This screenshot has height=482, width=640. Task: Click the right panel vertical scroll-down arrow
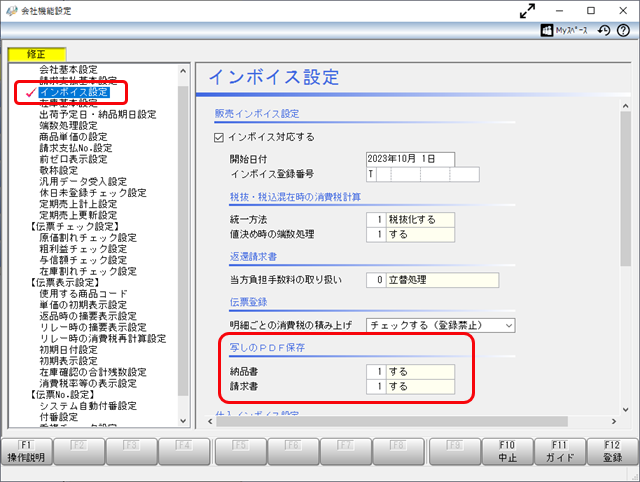[x=626, y=410]
